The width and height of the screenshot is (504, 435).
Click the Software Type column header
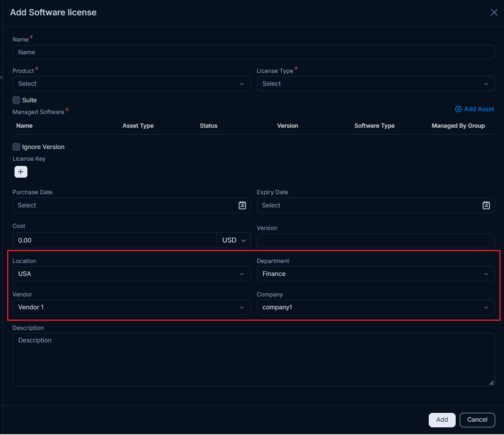[374, 126]
